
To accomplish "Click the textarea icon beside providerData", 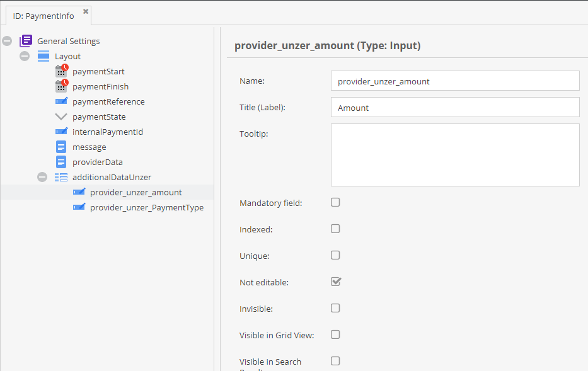I will (x=61, y=162).
